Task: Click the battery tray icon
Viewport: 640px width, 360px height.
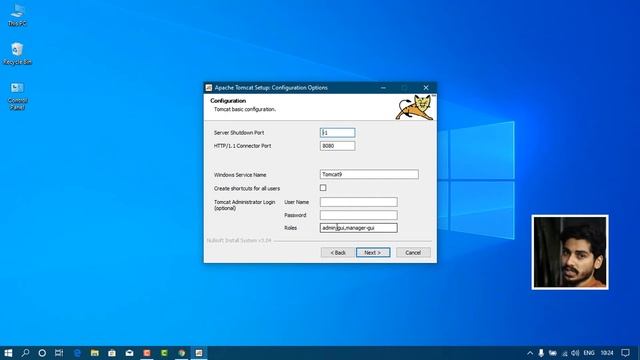Action: click(553, 353)
